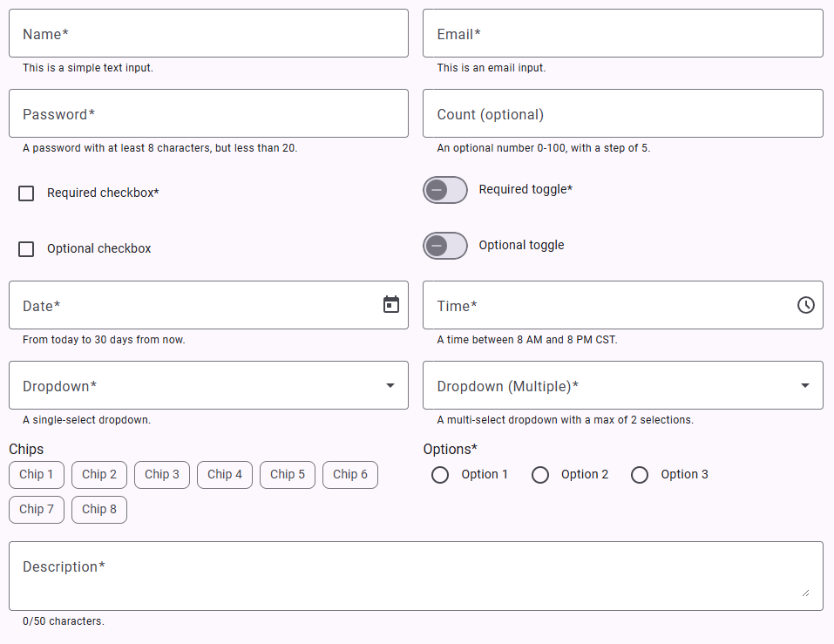
Task: Click Chip 8
Action: (99, 510)
